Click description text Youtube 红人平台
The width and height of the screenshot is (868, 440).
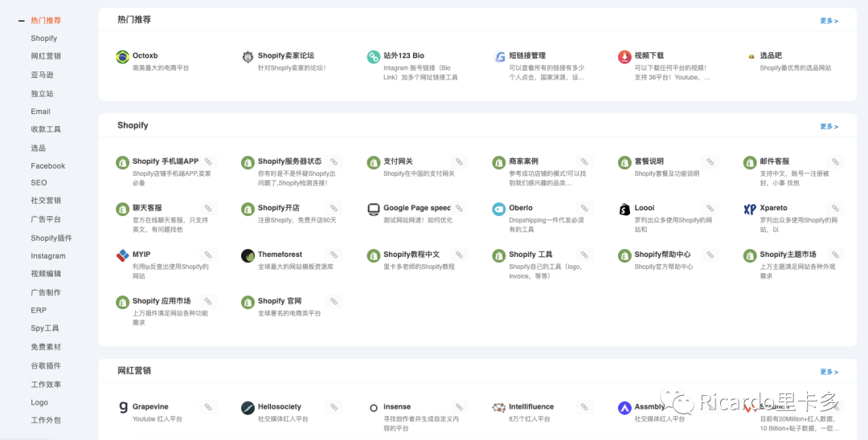pyautogui.click(x=158, y=419)
